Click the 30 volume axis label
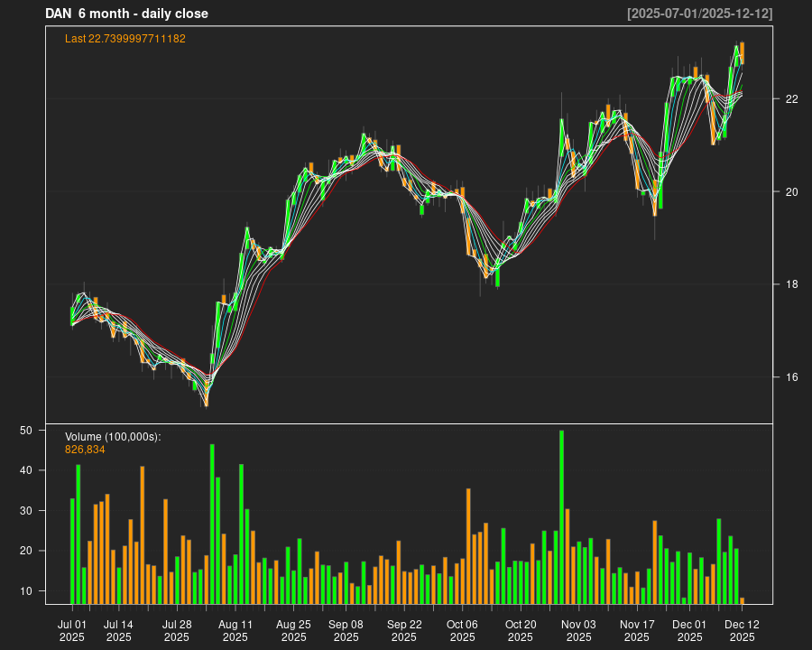Viewport: 812px width, 650px height. point(26,511)
